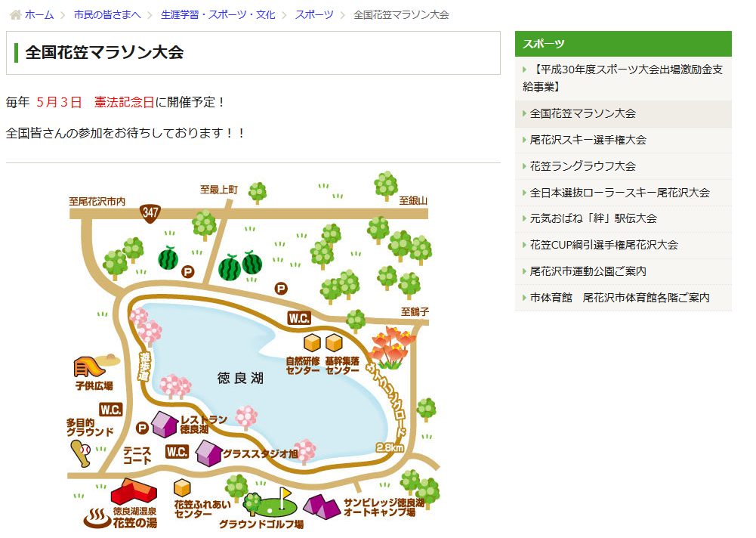Screen dimensions: 756x538
Task: Select 全国花笠マラソン大会 in the sidebar
Action: pyautogui.click(x=623, y=114)
